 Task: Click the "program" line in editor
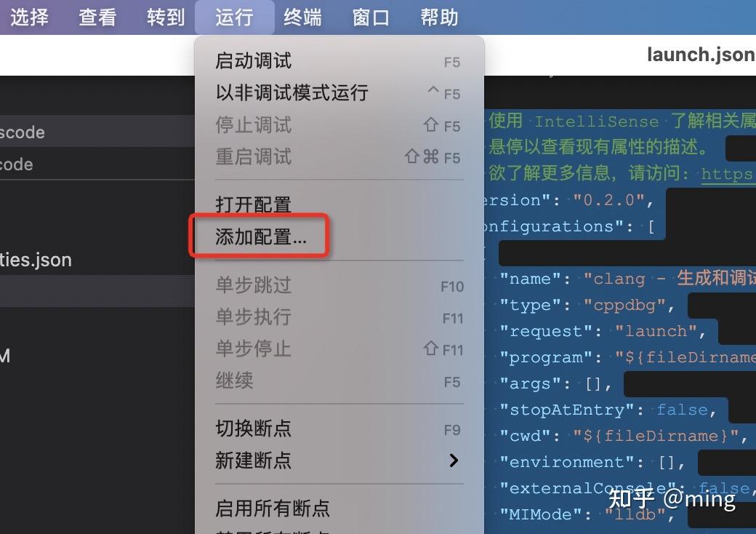(627, 357)
